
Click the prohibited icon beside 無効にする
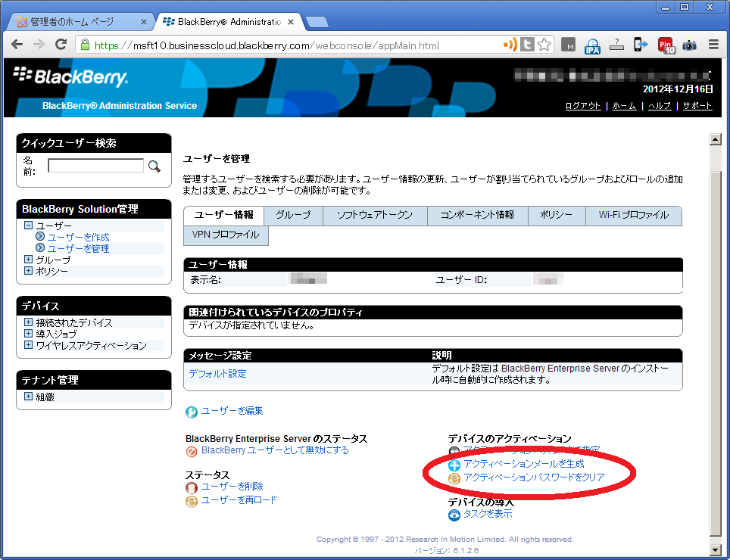(x=192, y=451)
